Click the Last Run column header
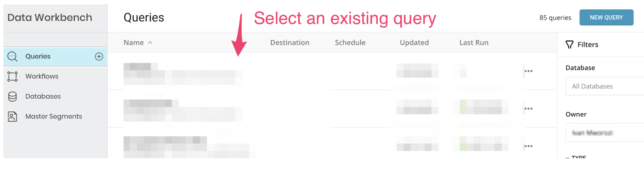 tap(473, 43)
